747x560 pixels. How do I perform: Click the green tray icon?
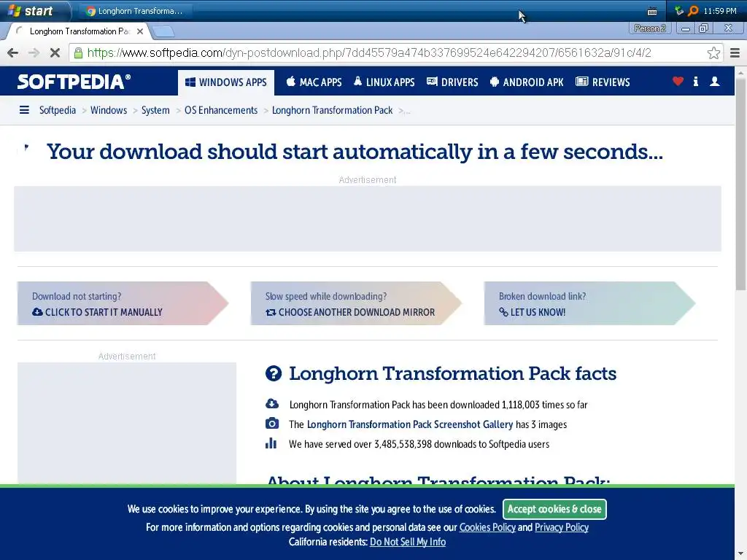679,10
